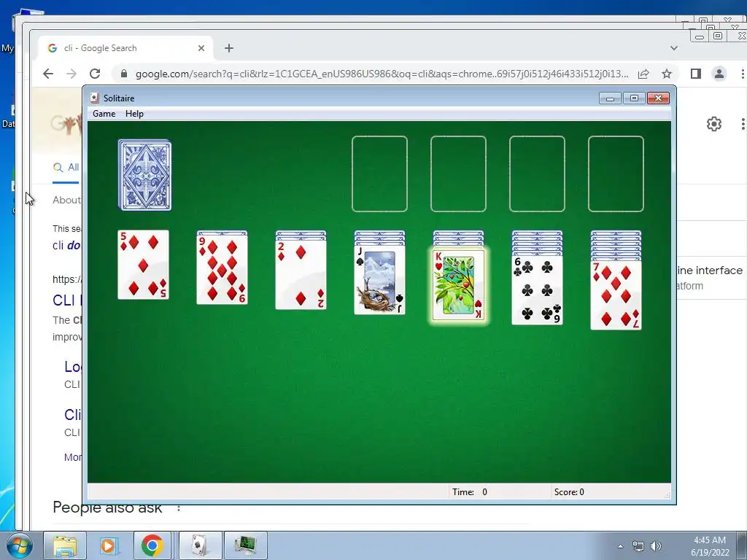Expand the Chrome tab search chevron
Viewport: 747px width, 560px height.
673,48
